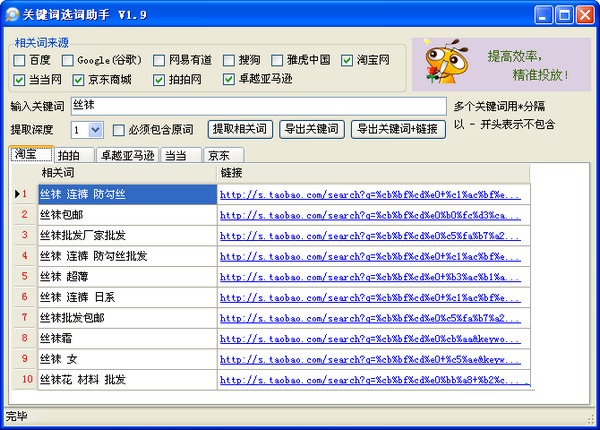Select the 丝袜 连裤 防勾丝批发 cell
The image size is (600, 430).
click(127, 256)
